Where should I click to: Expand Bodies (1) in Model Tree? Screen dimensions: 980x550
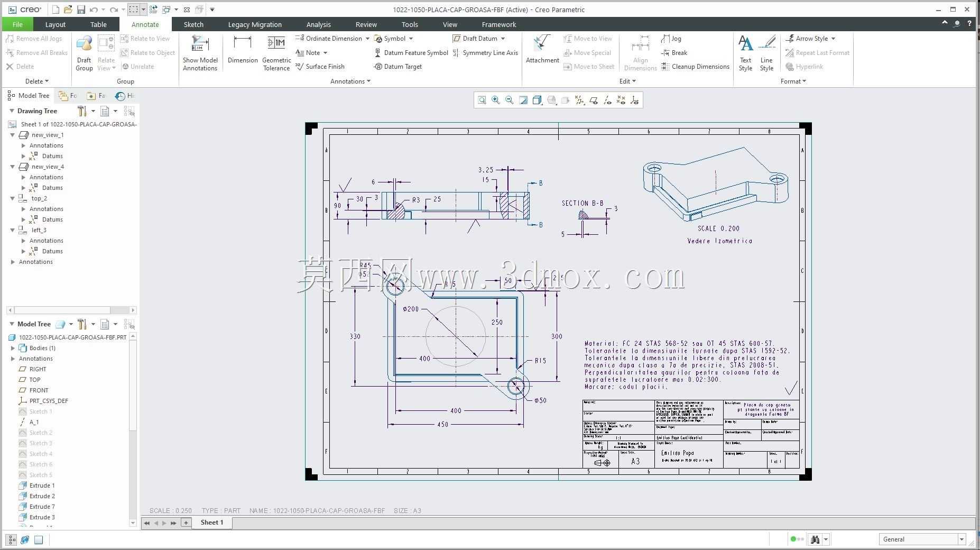tap(13, 348)
